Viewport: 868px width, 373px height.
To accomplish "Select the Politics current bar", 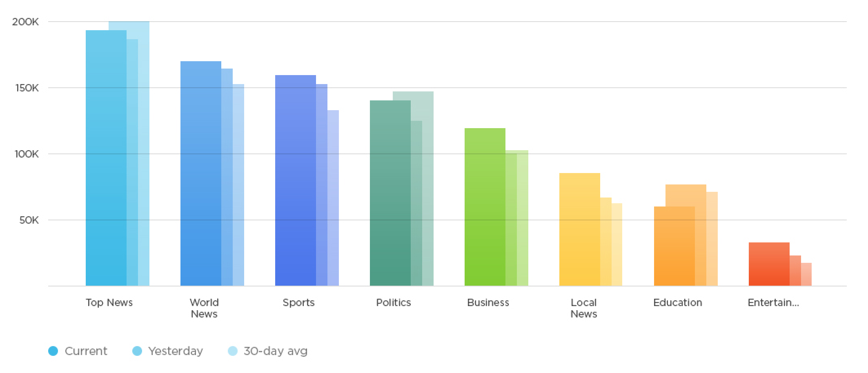I will 390,193.
